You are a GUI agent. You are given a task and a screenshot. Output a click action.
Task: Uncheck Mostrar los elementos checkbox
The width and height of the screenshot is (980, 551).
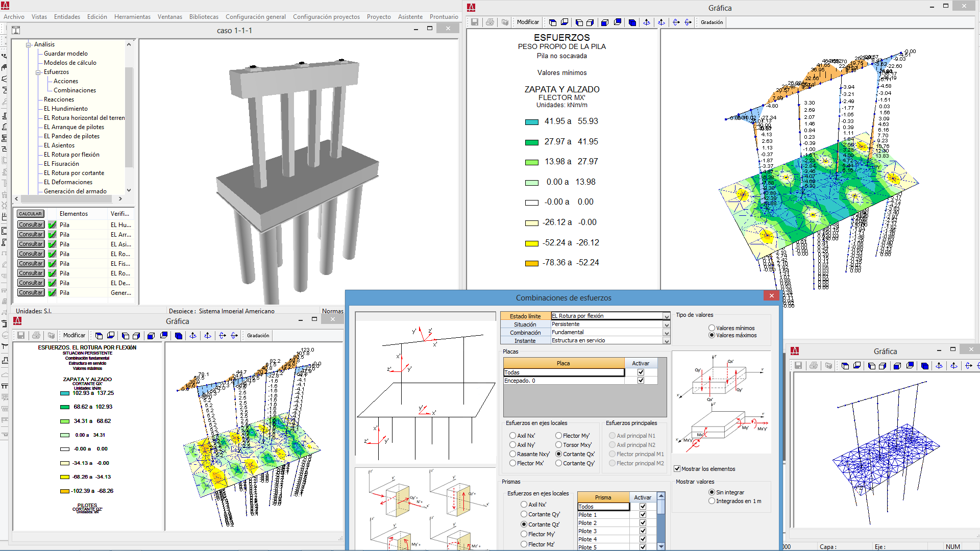pyautogui.click(x=677, y=469)
